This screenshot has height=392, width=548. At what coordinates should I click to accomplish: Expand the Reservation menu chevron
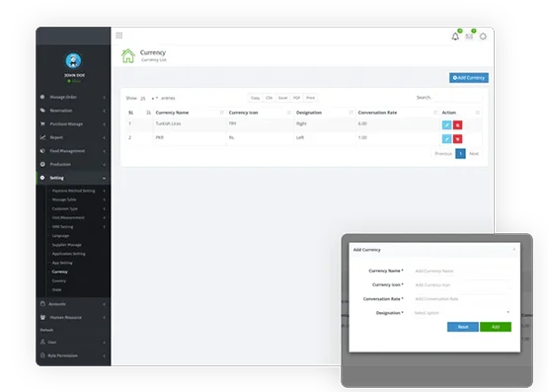point(104,111)
